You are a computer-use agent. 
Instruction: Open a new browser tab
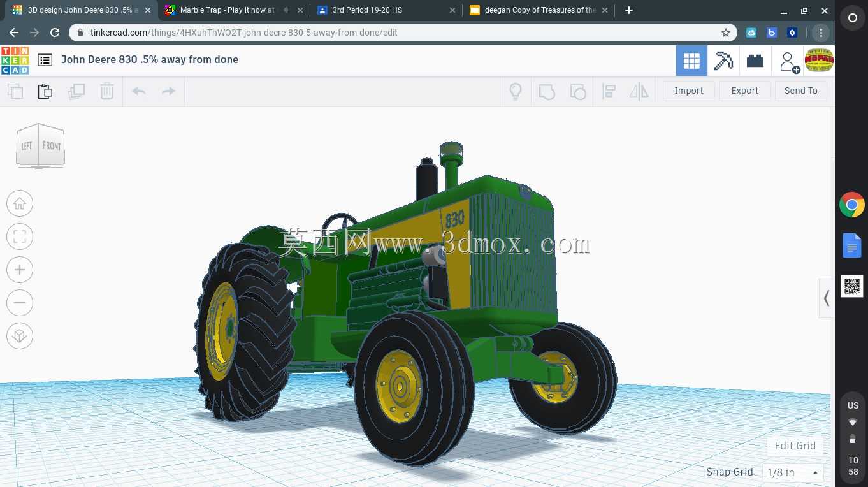click(x=629, y=10)
